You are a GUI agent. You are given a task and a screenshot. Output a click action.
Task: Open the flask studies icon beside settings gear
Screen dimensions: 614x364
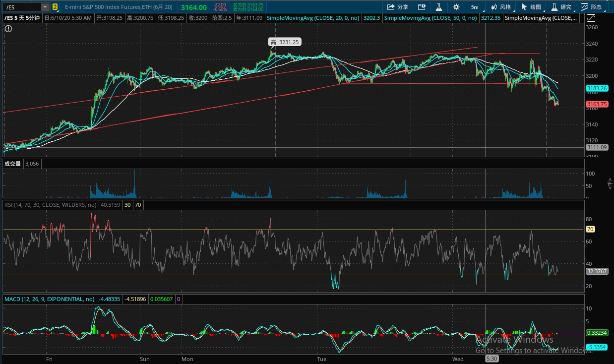pos(438,7)
